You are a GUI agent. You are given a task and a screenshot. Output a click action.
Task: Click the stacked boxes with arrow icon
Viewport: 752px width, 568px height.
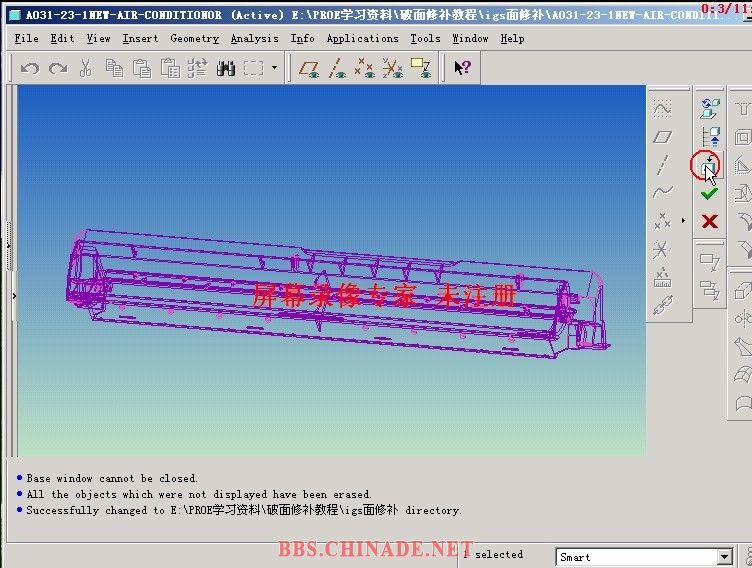point(709,290)
